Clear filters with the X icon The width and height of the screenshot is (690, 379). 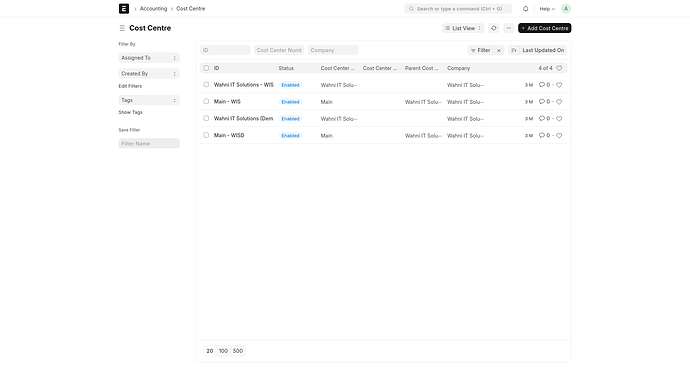(499, 50)
